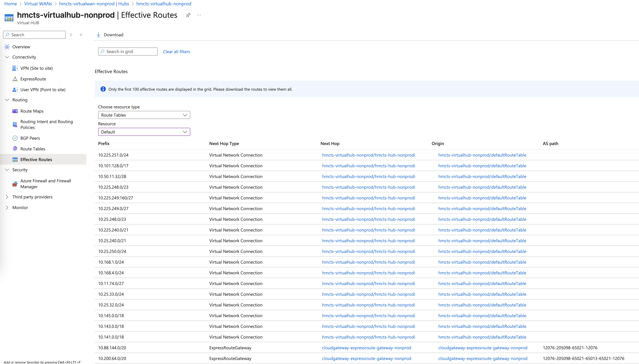Click the Search in grid field

(x=128, y=52)
